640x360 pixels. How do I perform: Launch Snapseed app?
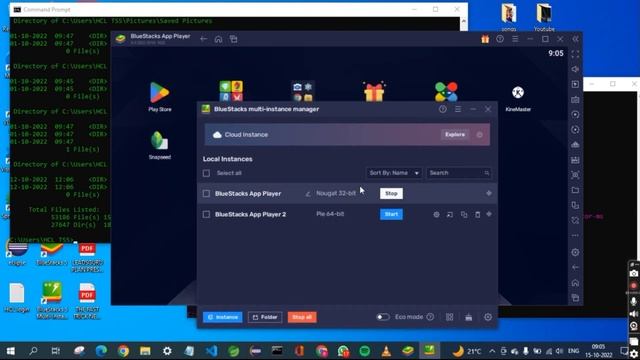coord(160,145)
